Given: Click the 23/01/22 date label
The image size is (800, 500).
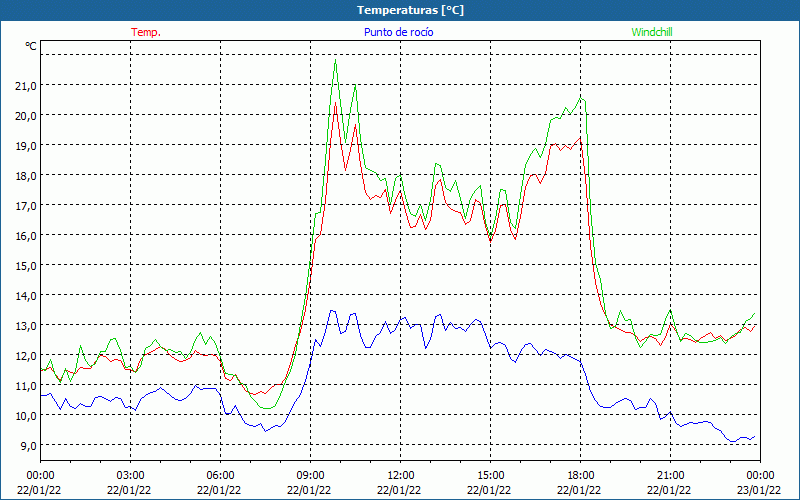Looking at the screenshot, I should [759, 490].
